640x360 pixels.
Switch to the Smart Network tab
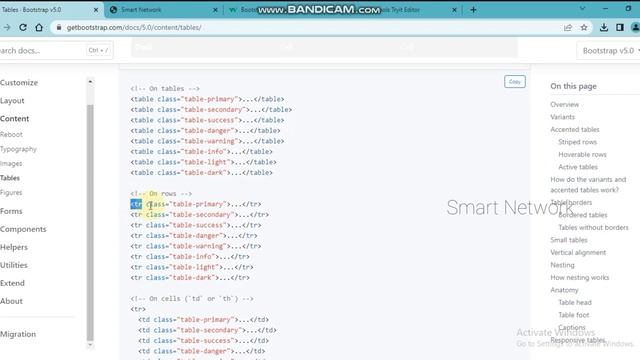point(163,9)
